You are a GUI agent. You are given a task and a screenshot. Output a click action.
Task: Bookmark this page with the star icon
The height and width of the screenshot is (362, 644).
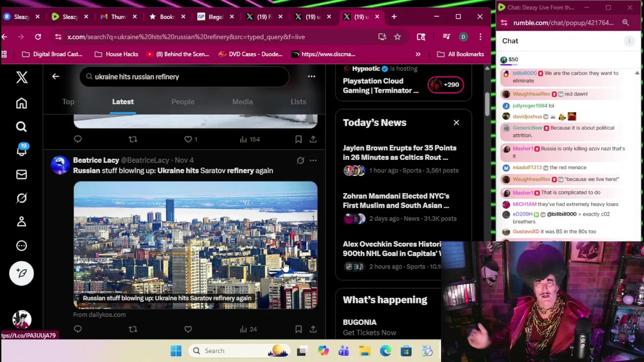397,37
